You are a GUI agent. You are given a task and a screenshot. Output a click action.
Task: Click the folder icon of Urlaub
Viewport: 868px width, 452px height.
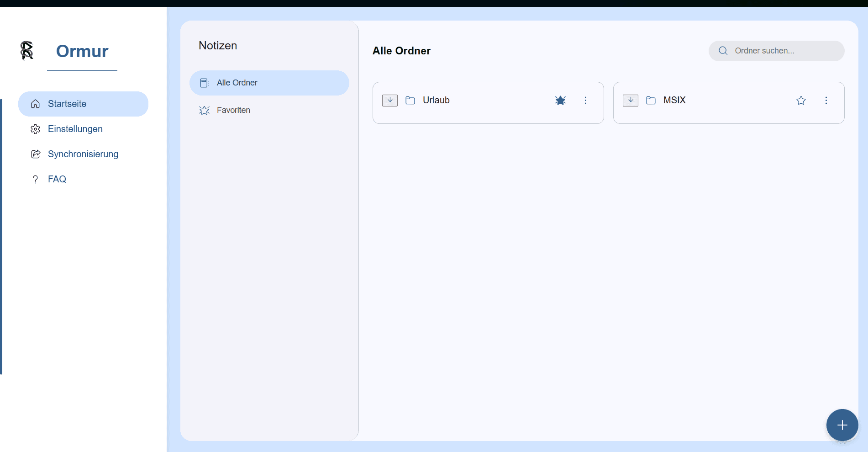(x=410, y=100)
